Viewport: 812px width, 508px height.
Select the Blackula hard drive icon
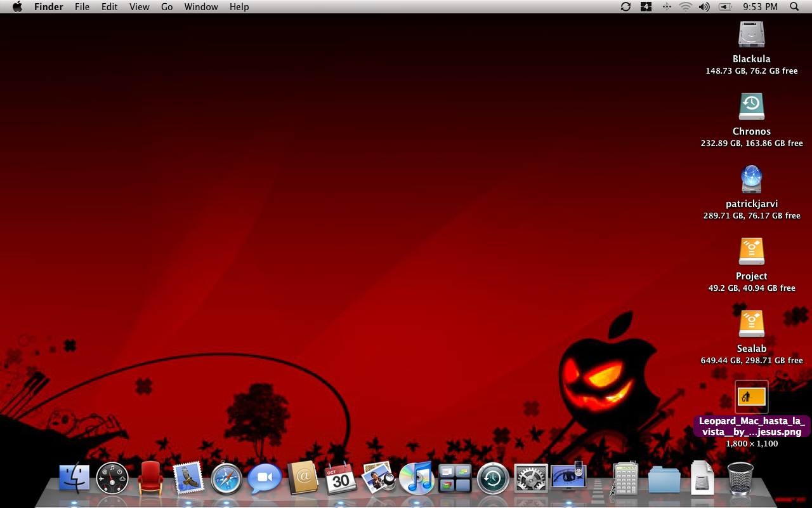coord(752,34)
